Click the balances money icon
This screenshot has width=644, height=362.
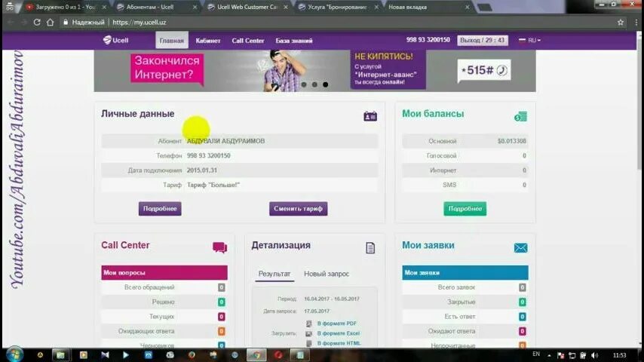[520, 117]
